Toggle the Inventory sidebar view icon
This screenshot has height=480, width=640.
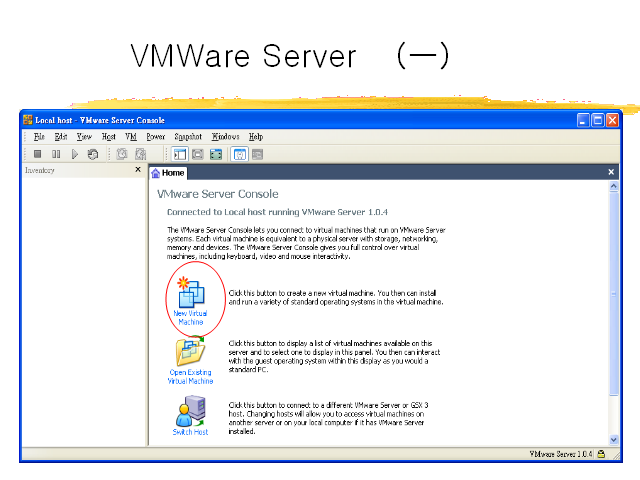180,154
